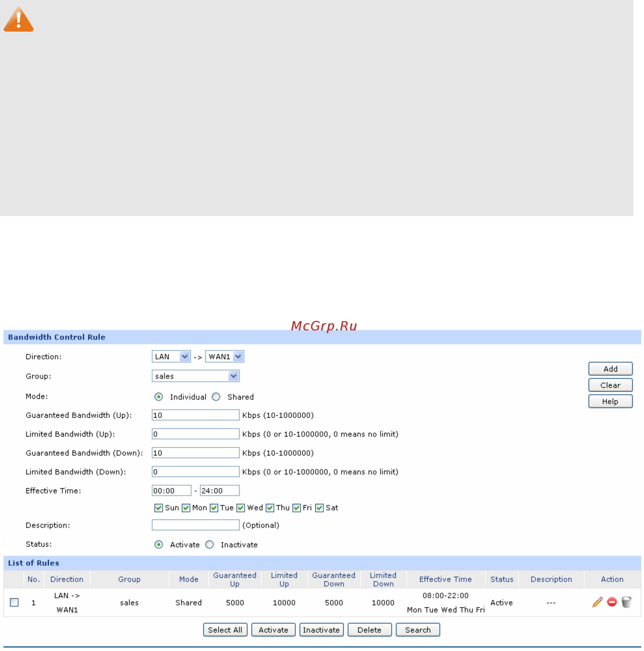
Task: Click the No. column header
Action: pos(34,579)
